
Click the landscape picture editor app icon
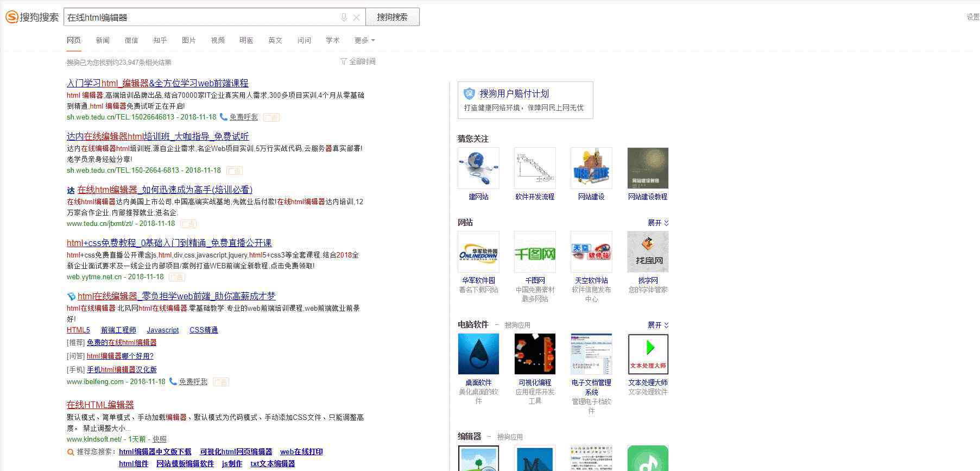click(x=478, y=459)
